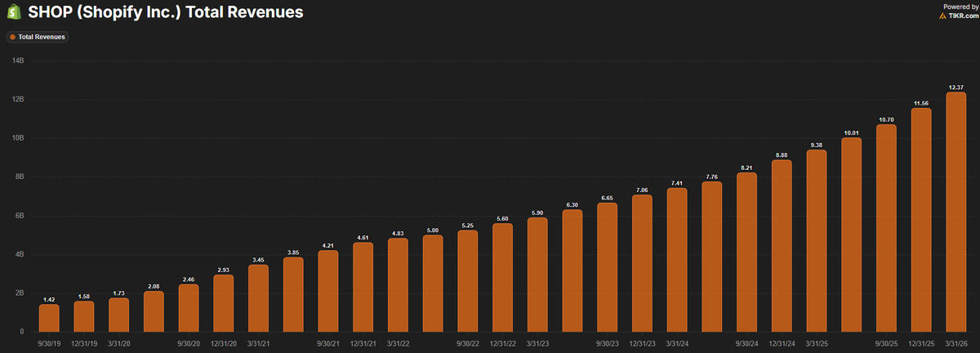The image size is (980, 353).
Task: Select the bar showing 5.90
Action: [537, 275]
